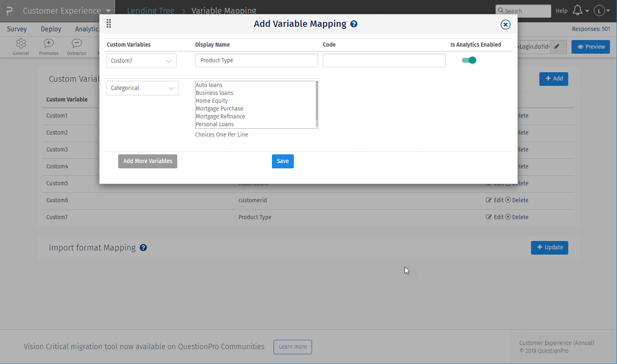
Task: Disable the Is Analytics Enabled switch
Action: [x=469, y=60]
